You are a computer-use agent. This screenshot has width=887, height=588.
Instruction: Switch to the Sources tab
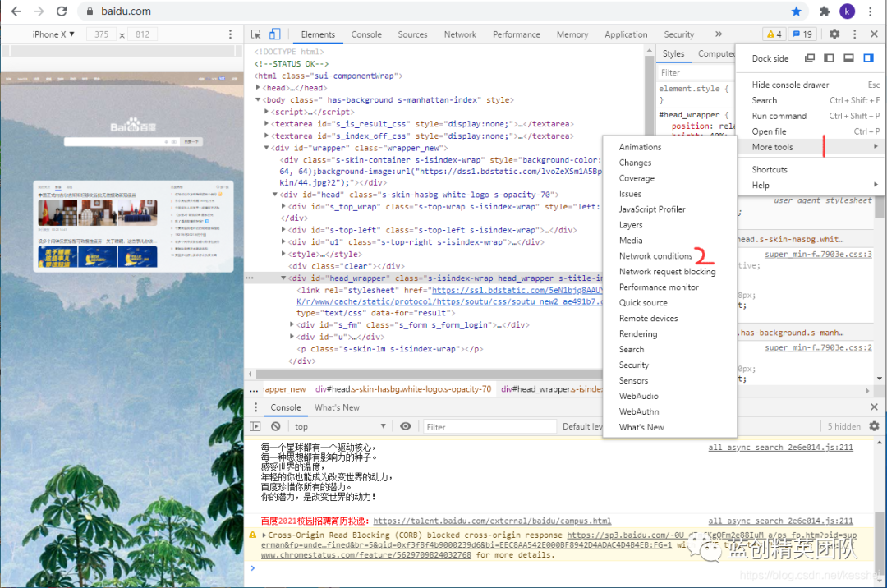412,34
